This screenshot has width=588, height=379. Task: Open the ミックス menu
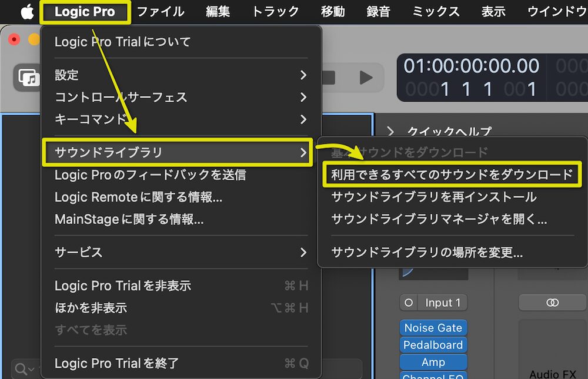pyautogui.click(x=436, y=12)
